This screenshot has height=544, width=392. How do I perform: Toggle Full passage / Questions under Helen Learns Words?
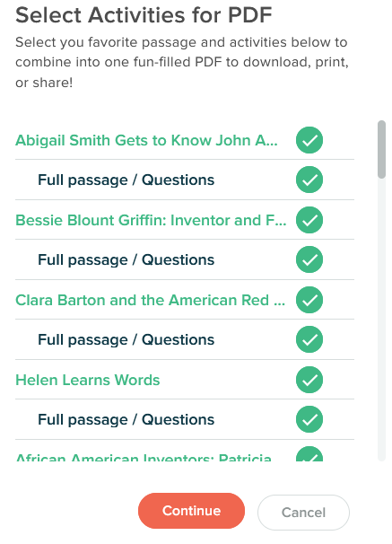(x=309, y=419)
